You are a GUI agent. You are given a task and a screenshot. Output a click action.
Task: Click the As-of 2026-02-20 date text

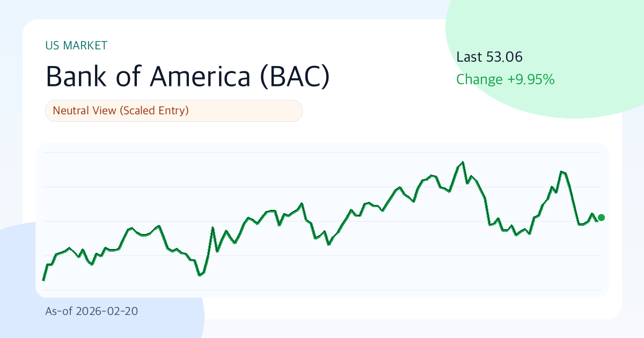[x=91, y=311]
